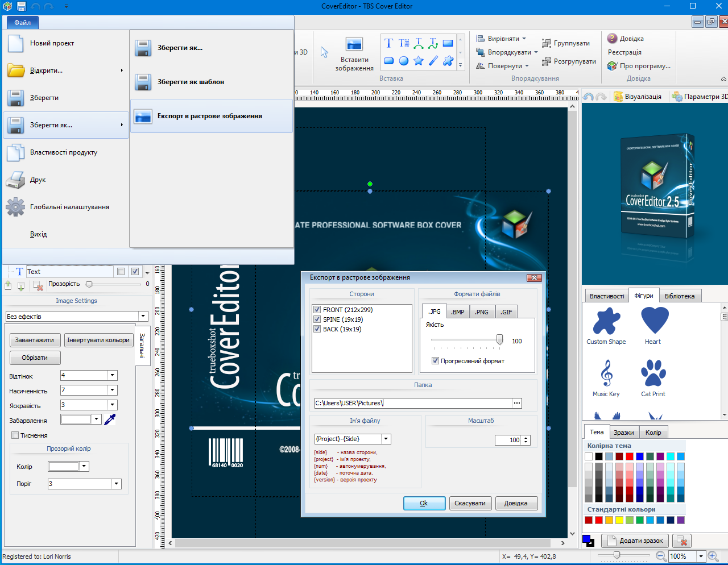Image resolution: width=728 pixels, height=565 pixels.
Task: Click the Обрізати crop button
Action: pyautogui.click(x=35, y=358)
